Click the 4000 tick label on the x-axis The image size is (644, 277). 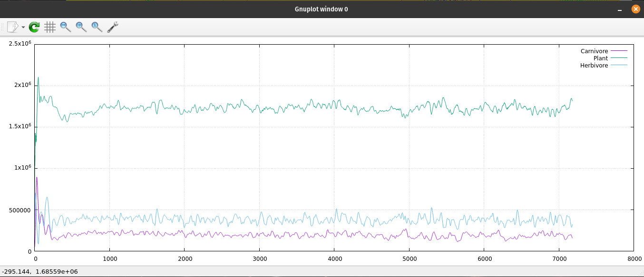tap(334, 259)
